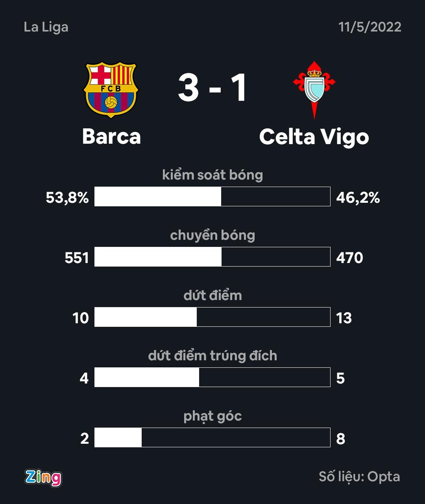Click the Celta Vigo team name
This screenshot has width=425, height=504.
pos(314,137)
